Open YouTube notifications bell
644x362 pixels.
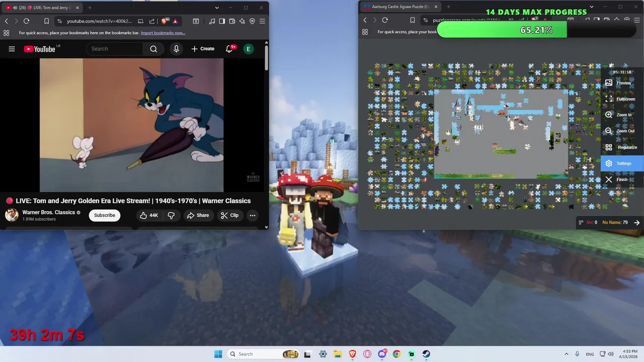coord(230,49)
